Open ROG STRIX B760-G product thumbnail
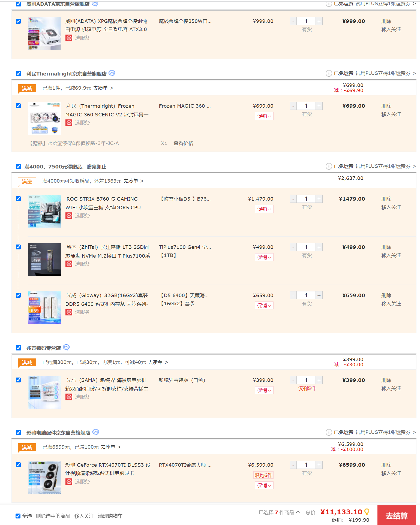 [45, 211]
